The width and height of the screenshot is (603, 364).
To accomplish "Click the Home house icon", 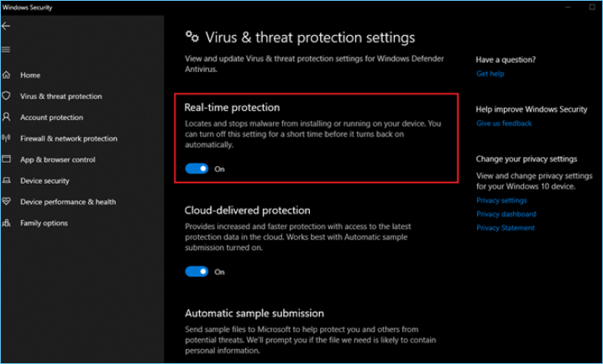I will [x=7, y=75].
